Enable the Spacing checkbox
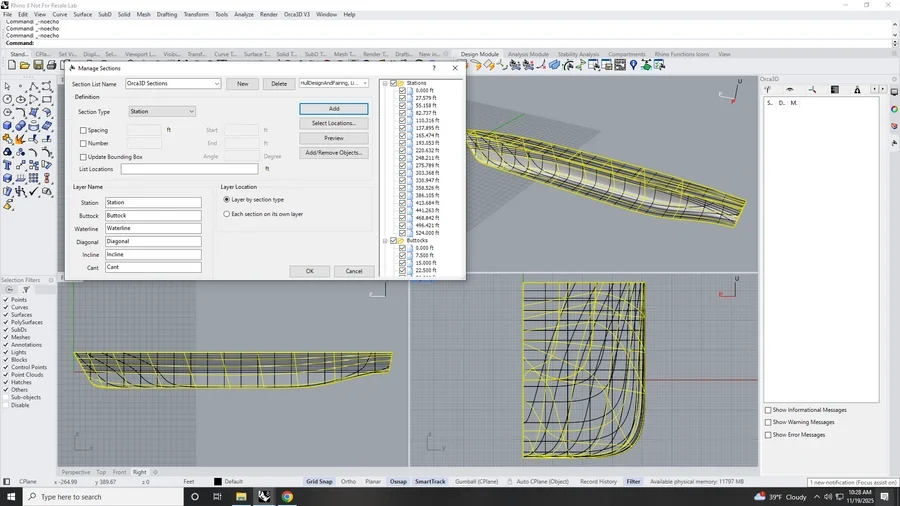This screenshot has height=506, width=900. 83,131
